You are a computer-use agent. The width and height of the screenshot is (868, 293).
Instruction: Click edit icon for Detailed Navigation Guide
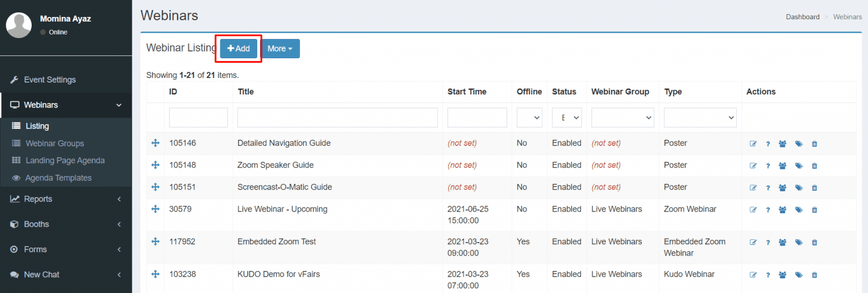pos(753,144)
